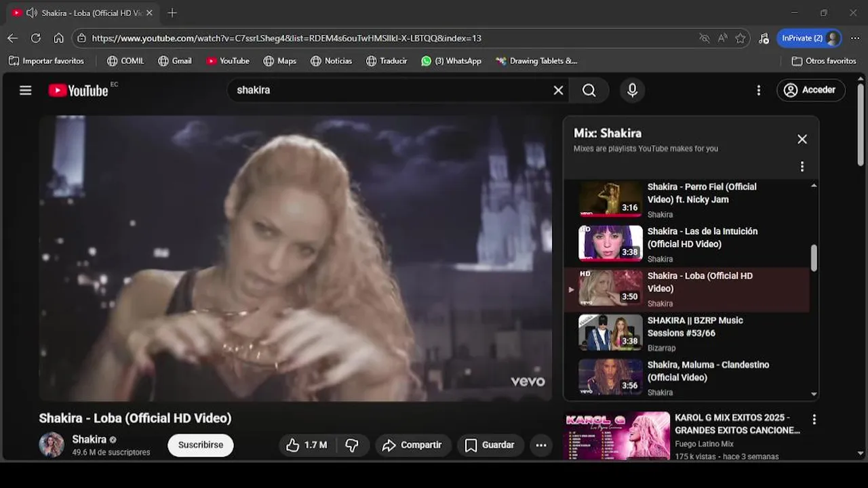Play Las de la Intuición thumbnail
This screenshot has width=868, height=488.
click(x=610, y=243)
